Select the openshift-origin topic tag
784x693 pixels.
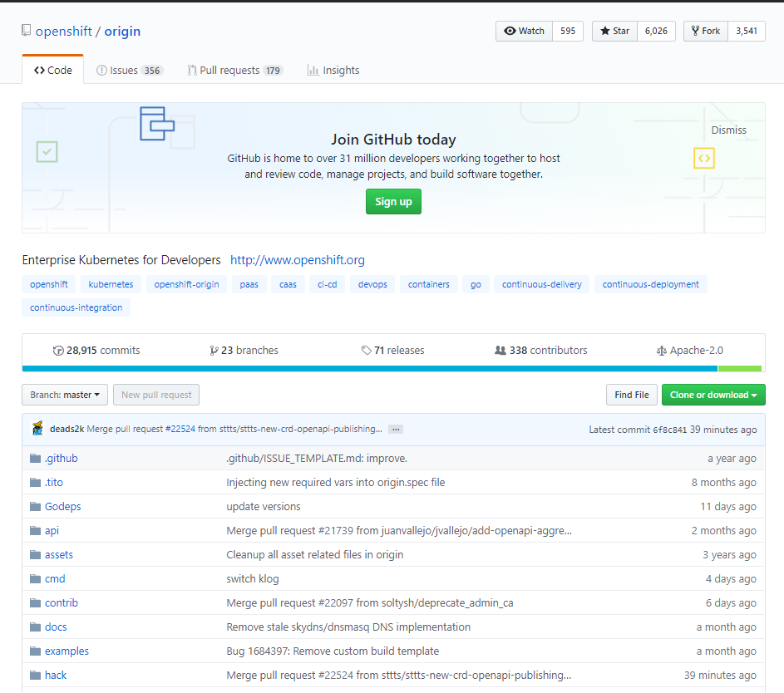[186, 284]
